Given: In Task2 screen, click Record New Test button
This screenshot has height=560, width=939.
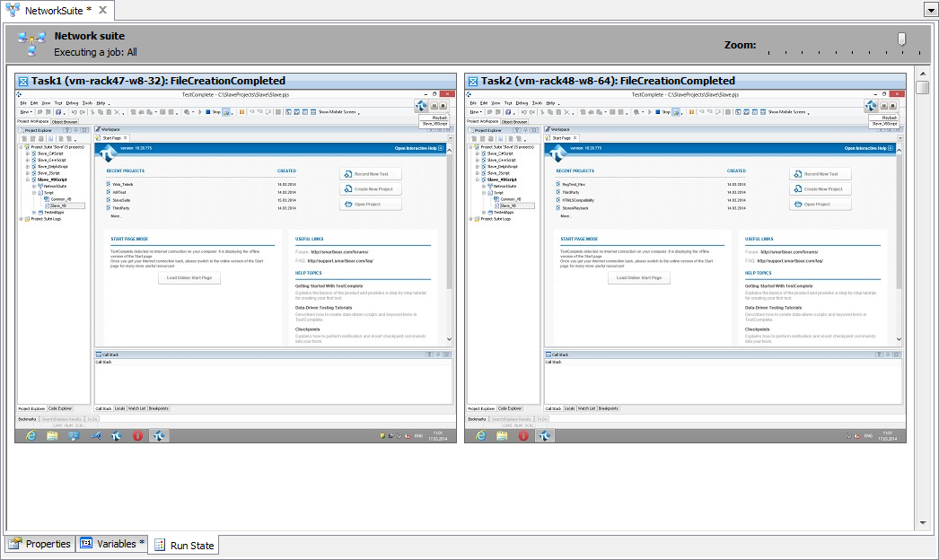Looking at the screenshot, I should (821, 174).
